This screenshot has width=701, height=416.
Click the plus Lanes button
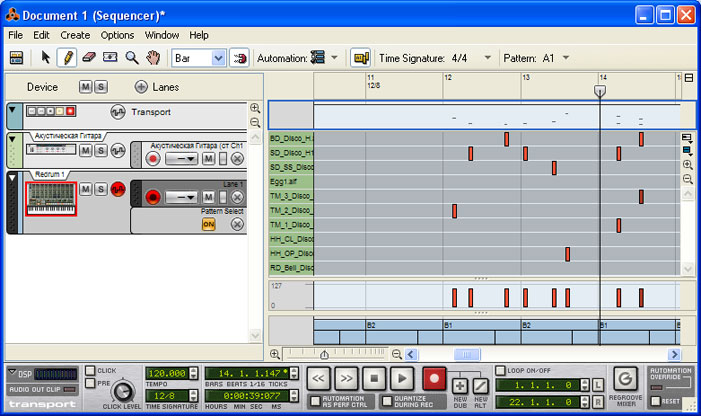pos(141,87)
